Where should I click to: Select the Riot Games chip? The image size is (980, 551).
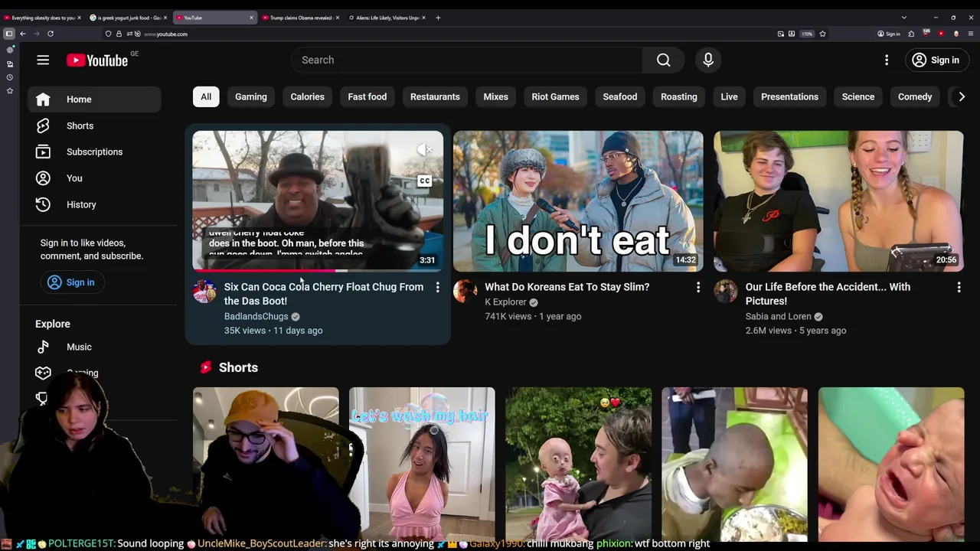tap(555, 96)
